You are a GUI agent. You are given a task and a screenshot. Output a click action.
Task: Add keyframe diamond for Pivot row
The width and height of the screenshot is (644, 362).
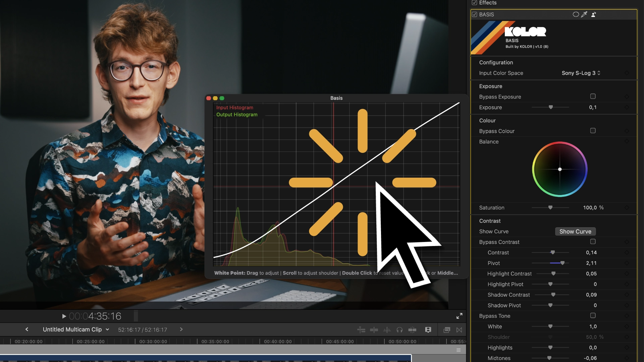point(627,263)
